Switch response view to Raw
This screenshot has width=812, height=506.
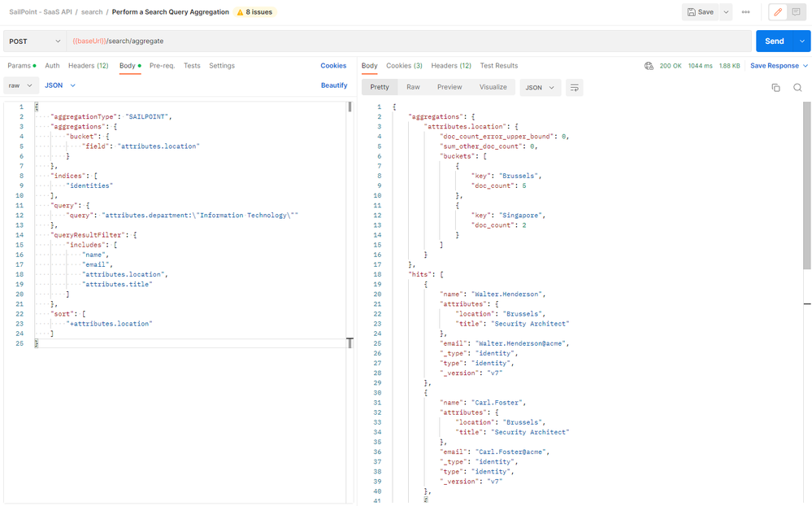[x=413, y=87]
